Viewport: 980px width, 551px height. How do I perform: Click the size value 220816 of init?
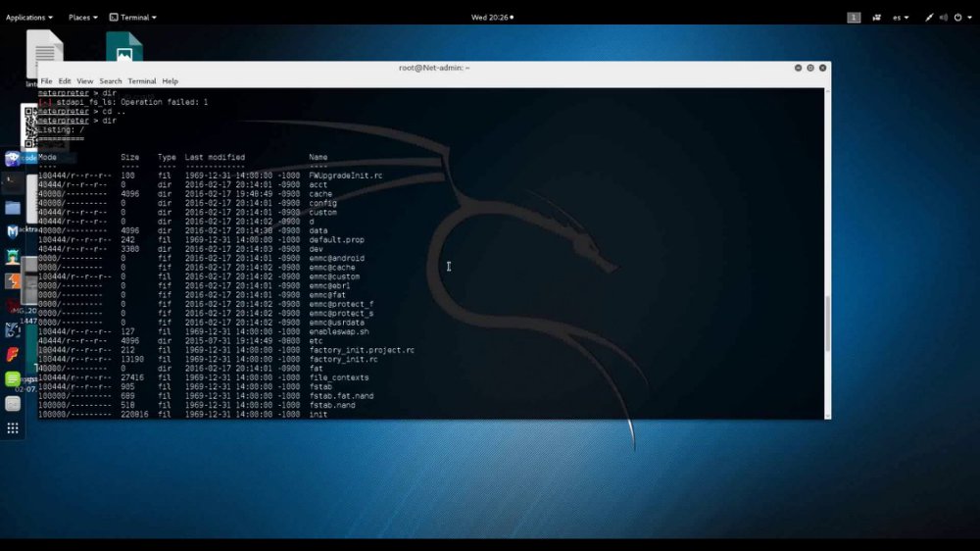point(134,415)
